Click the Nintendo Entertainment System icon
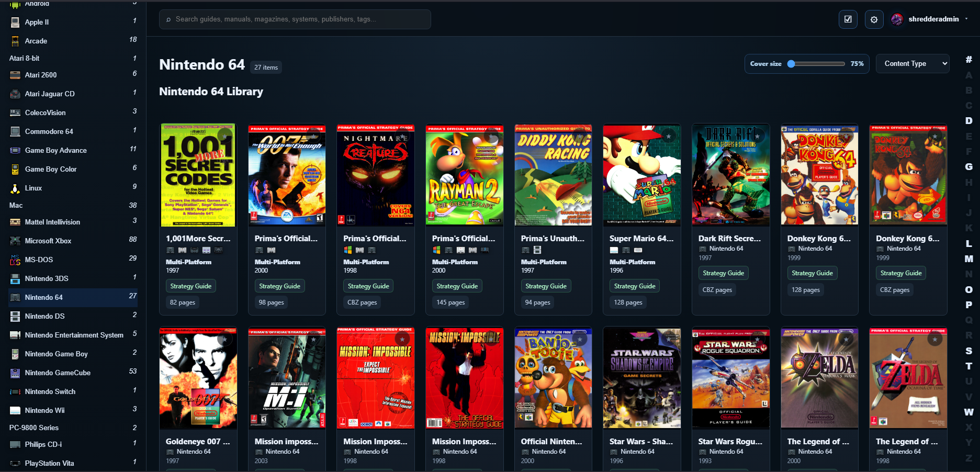 [15, 335]
